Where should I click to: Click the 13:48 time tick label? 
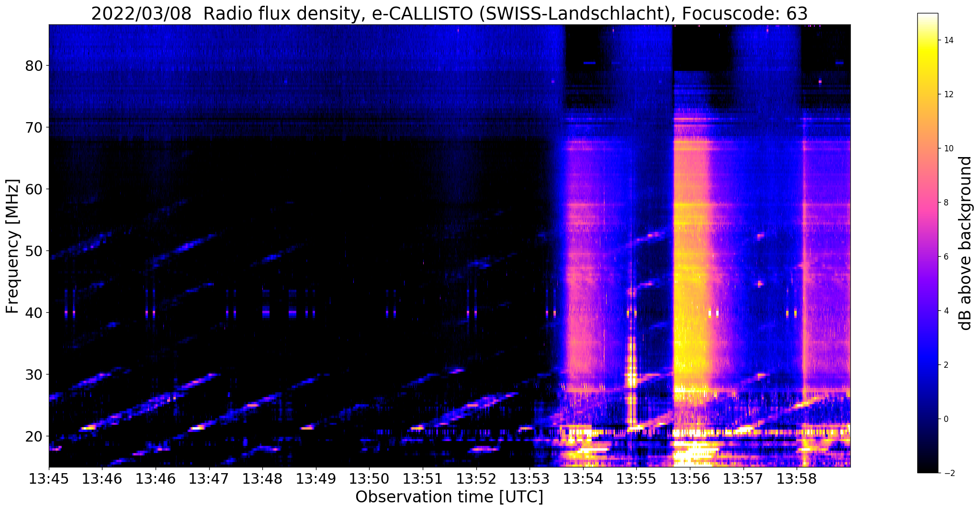[262, 479]
